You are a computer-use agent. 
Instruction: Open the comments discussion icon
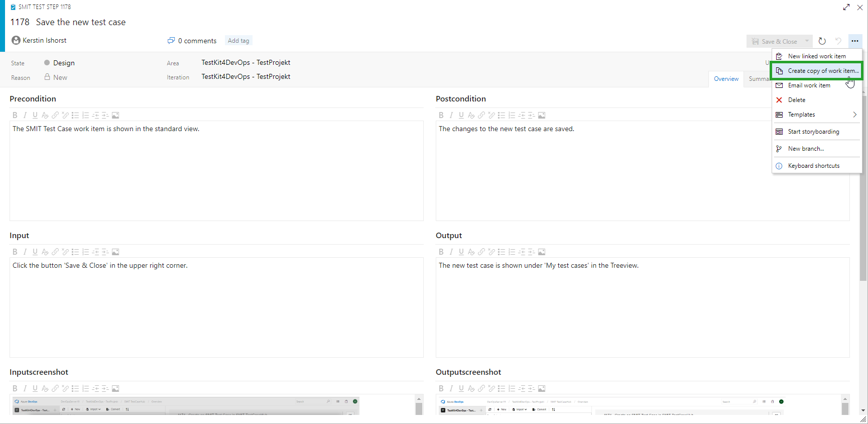coord(171,41)
